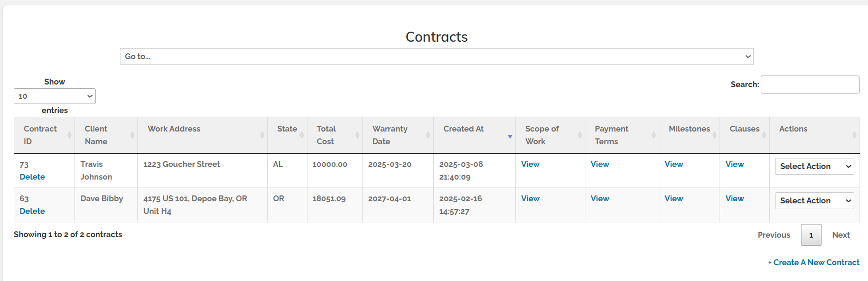868x281 pixels.
Task: Sort by Milestones column arrows
Action: (x=714, y=135)
